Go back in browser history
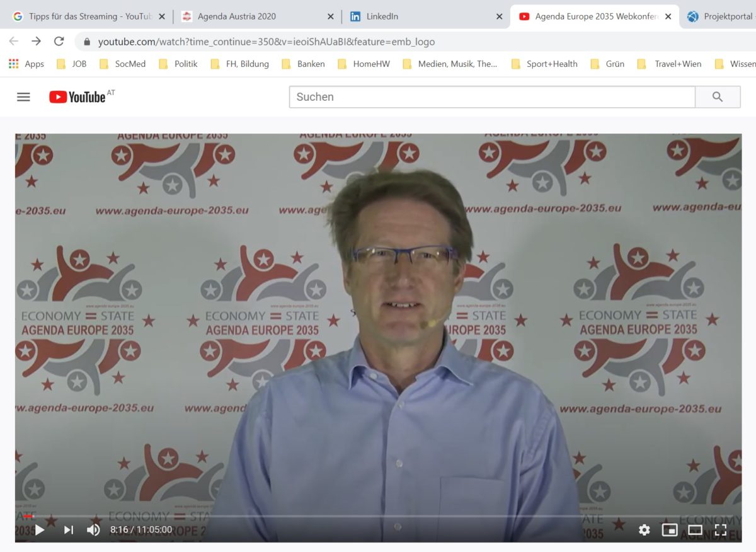Screen dimensions: 756x552 [13, 42]
